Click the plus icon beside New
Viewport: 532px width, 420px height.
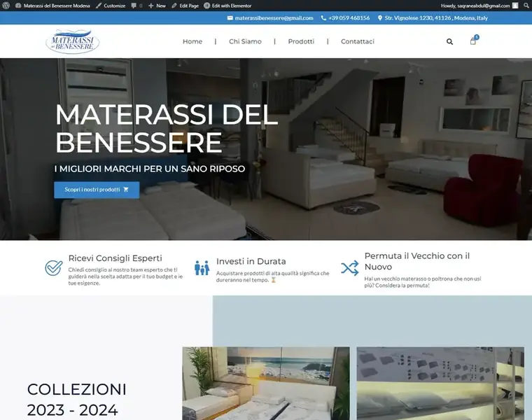pyautogui.click(x=151, y=6)
